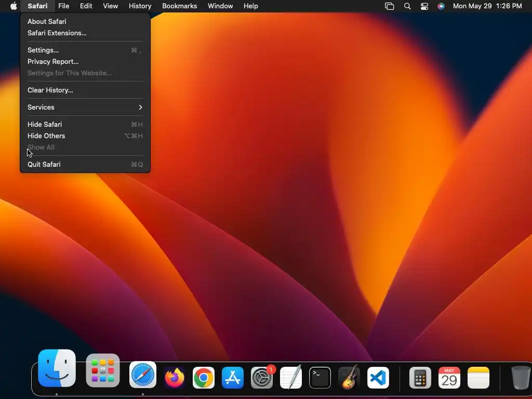Viewport: 532px width, 399px height.
Task: Open the History menu
Action: click(140, 6)
